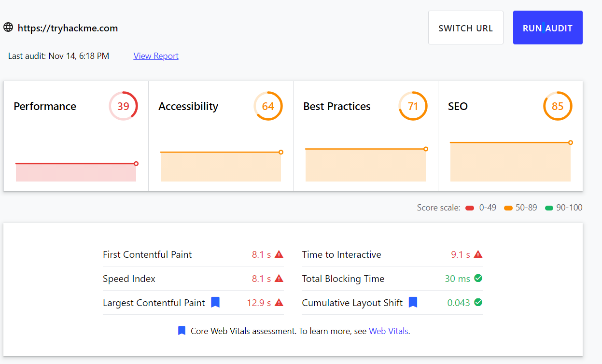The width and height of the screenshot is (602, 364).
Task: Click the Performance trend chart endpoint marker
Action: coord(136,164)
